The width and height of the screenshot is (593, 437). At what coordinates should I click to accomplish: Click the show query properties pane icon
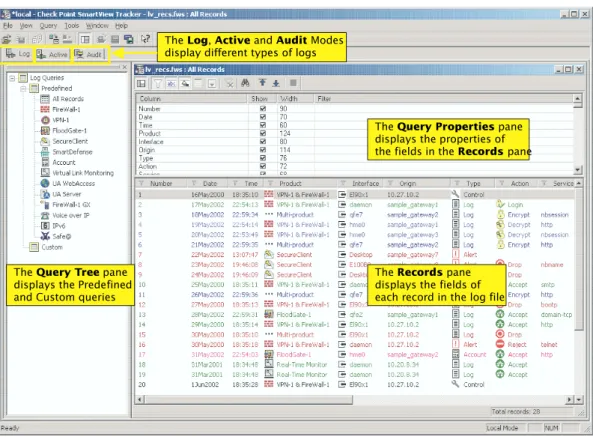141,84
